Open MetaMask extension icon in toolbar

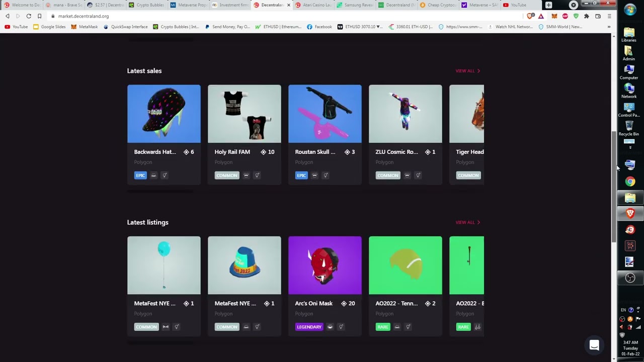(x=554, y=16)
